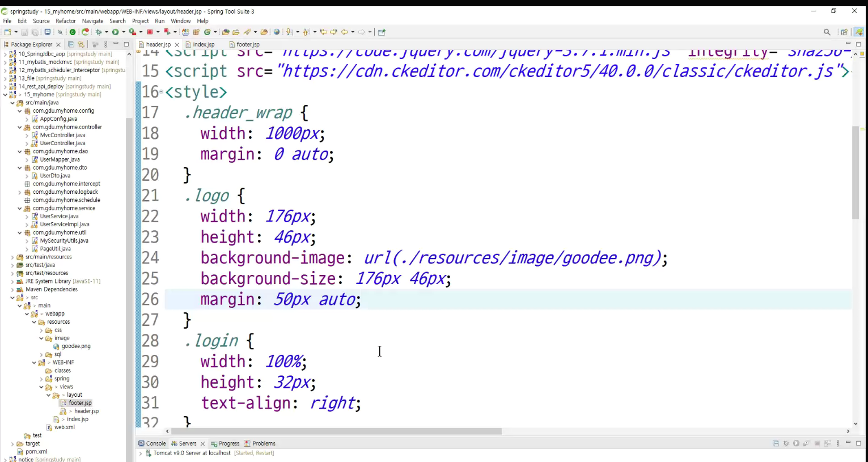Screen dimensions: 868x462
Task: Open Package Explorer View Menu dots
Action: point(105,44)
